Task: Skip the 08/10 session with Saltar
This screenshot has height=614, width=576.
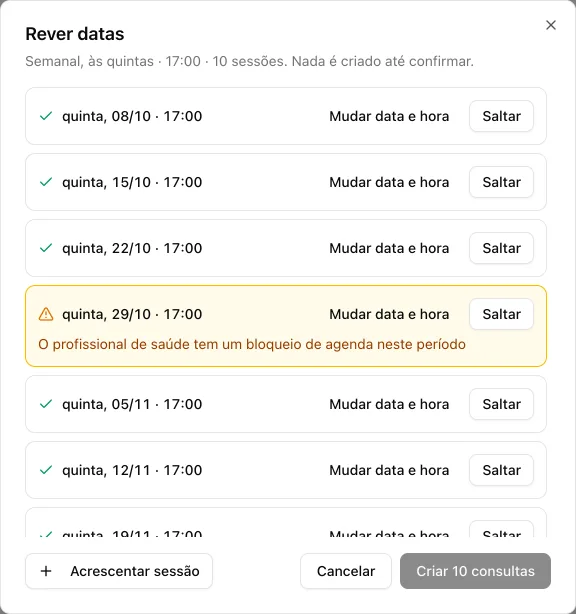Action: pyautogui.click(x=501, y=116)
